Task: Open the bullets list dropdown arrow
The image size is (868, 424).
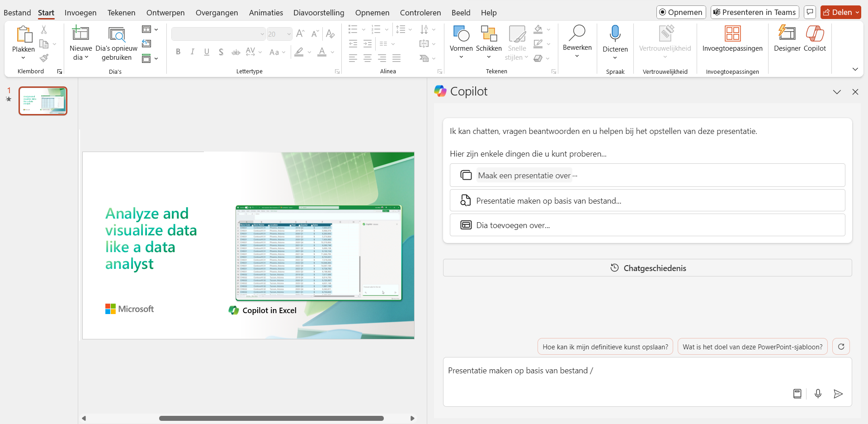Action: click(363, 30)
